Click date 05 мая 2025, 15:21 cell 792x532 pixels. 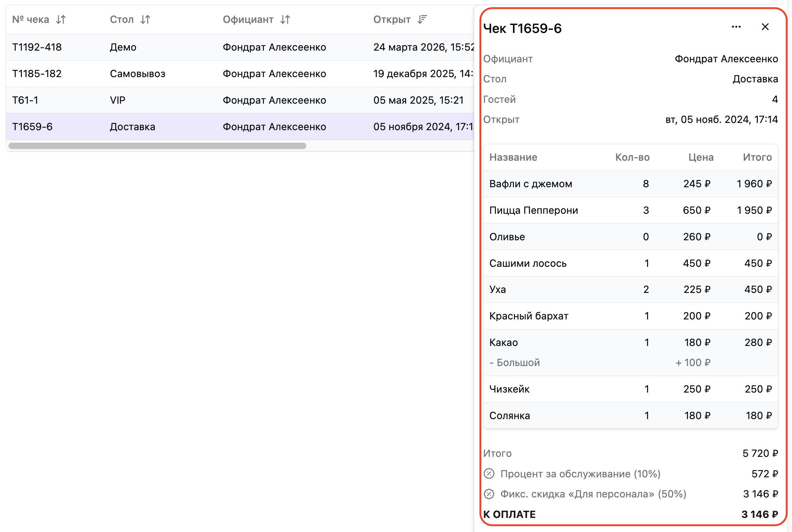point(419,100)
